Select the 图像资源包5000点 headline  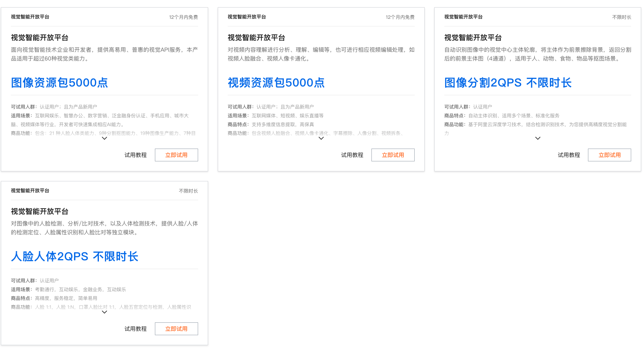60,82
